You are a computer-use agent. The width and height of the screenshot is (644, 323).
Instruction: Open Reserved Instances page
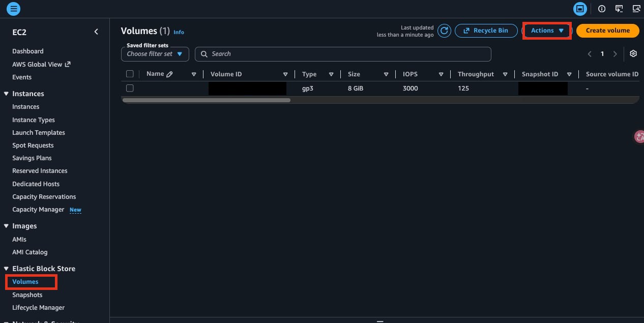[x=40, y=171]
